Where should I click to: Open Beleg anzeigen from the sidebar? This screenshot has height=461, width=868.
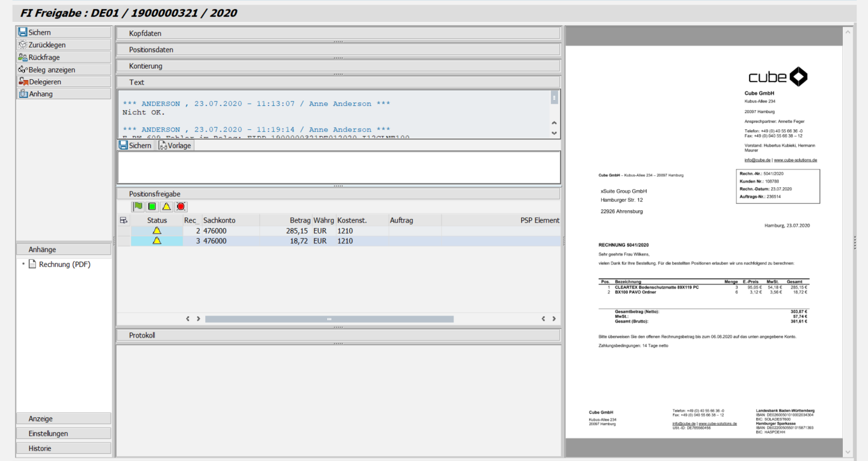click(63, 69)
